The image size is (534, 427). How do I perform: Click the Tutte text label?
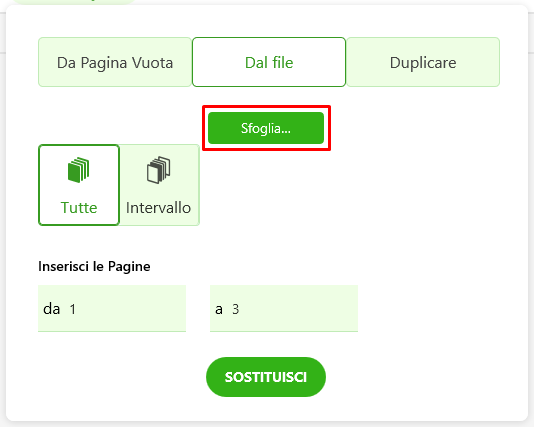tap(79, 208)
